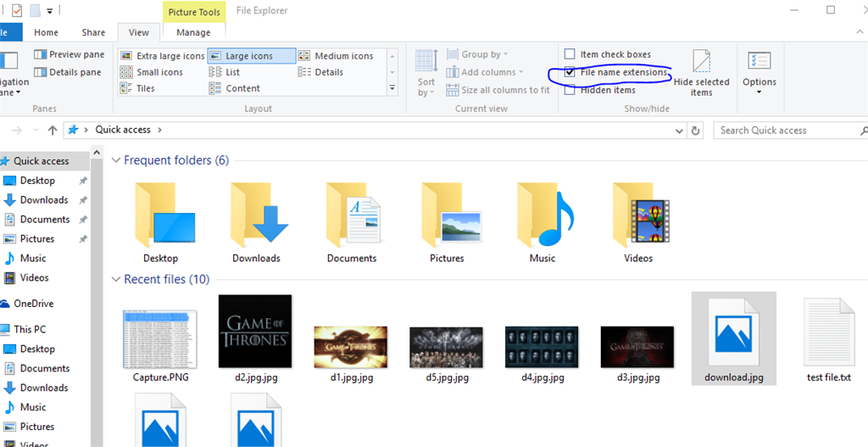Go up one folder level

[x=53, y=130]
